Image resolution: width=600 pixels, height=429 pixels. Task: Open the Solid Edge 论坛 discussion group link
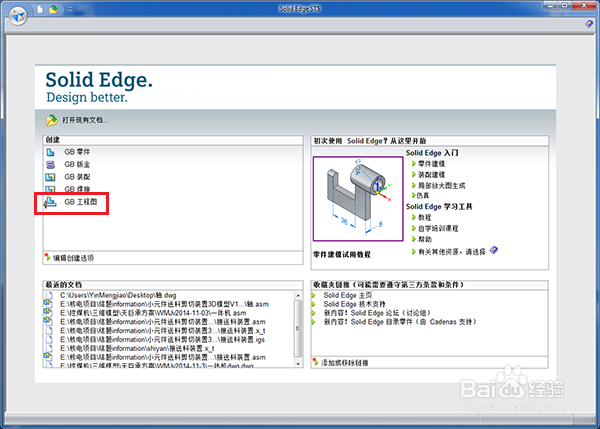click(x=378, y=313)
